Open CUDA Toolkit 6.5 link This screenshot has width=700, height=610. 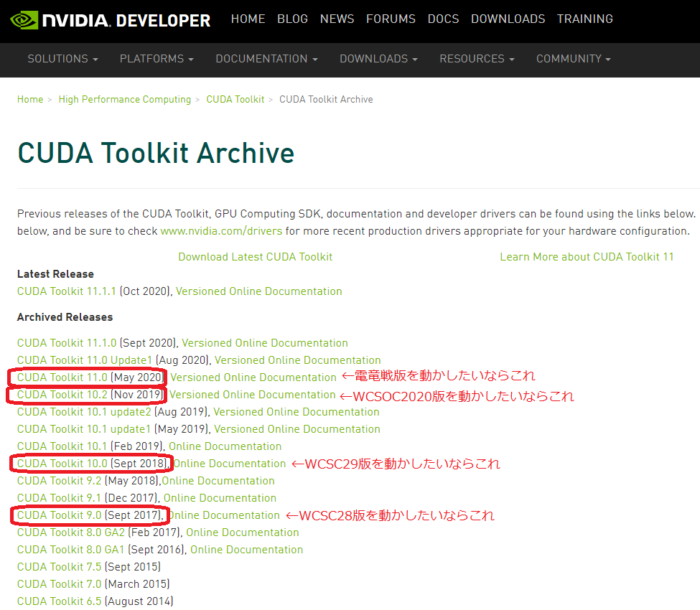60,601
